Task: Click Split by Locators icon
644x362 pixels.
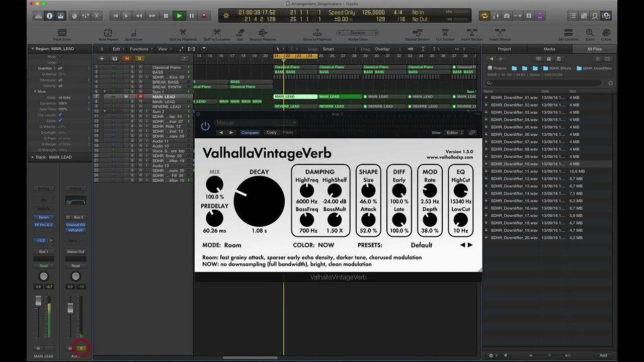Action: tap(217, 33)
